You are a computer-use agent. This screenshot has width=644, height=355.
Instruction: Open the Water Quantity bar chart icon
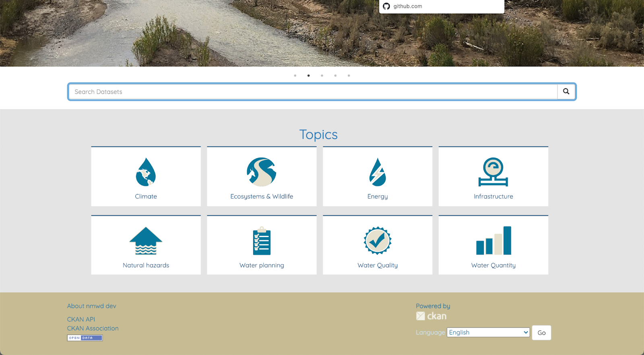493,240
